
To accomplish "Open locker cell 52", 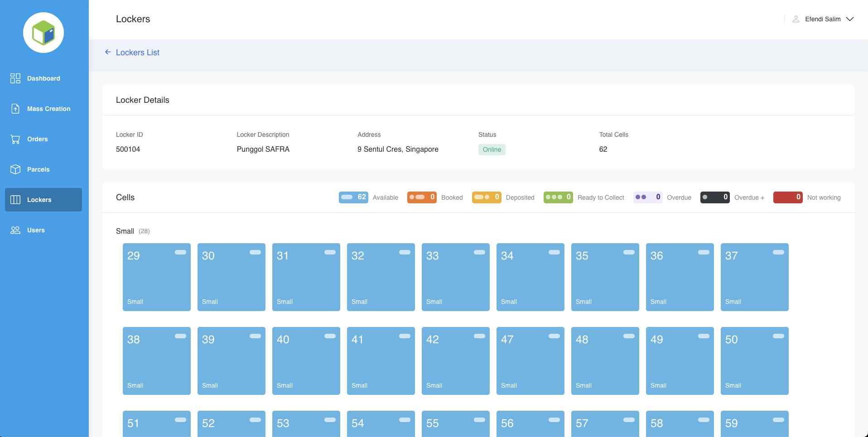I will (231, 424).
